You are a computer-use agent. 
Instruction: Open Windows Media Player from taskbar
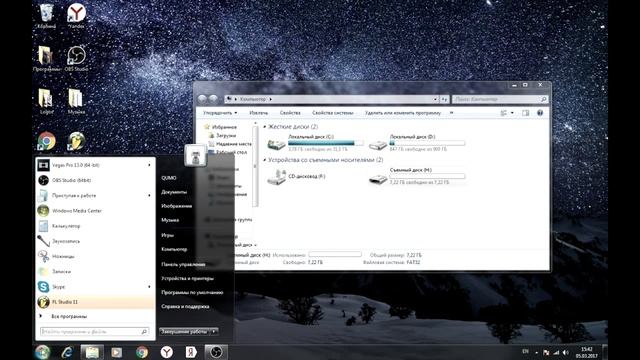click(x=117, y=352)
